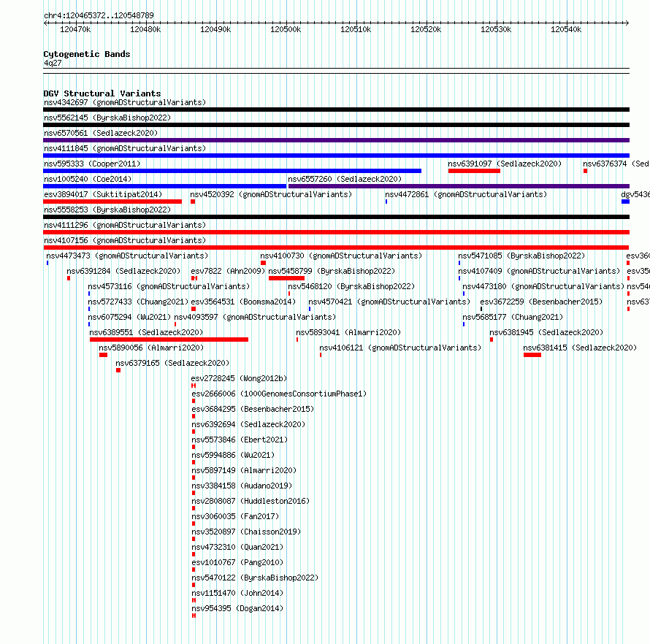Select the Cytogenetic Bands track title
The height and width of the screenshot is (644, 650).
tap(87, 54)
